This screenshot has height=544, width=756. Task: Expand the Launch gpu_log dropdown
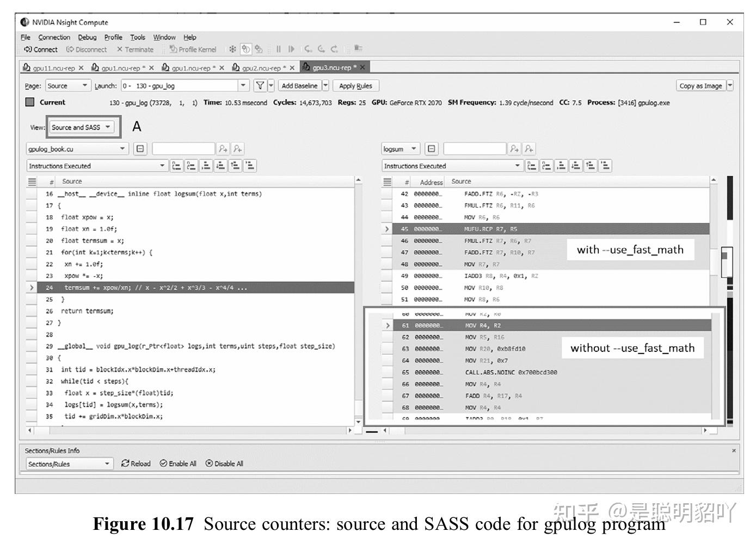[x=185, y=86]
